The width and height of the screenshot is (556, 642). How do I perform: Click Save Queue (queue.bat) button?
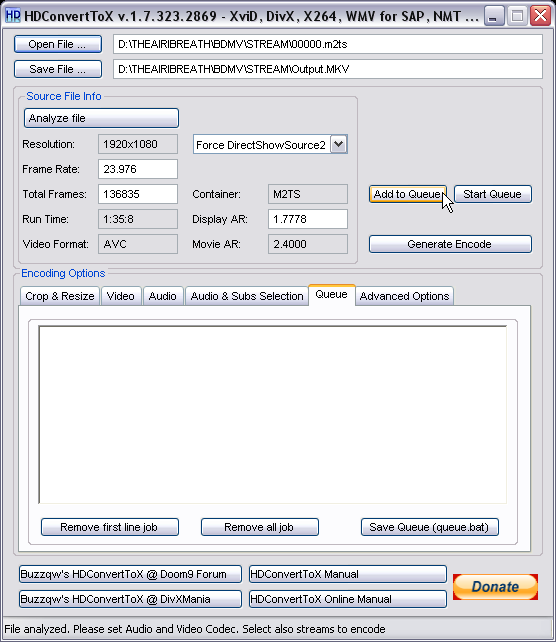(x=430, y=527)
